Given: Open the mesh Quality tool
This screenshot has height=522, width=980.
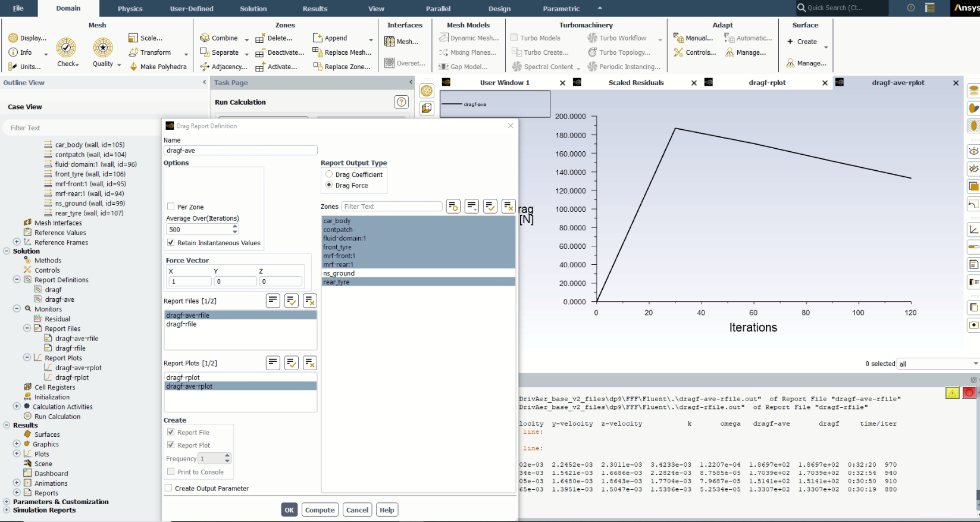Looking at the screenshot, I should tap(103, 52).
